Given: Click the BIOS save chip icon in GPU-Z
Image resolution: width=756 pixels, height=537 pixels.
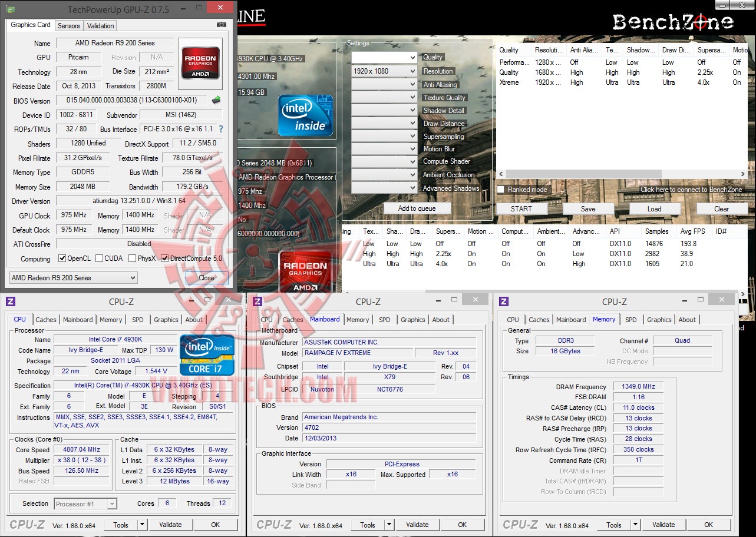Looking at the screenshot, I should point(216,100).
